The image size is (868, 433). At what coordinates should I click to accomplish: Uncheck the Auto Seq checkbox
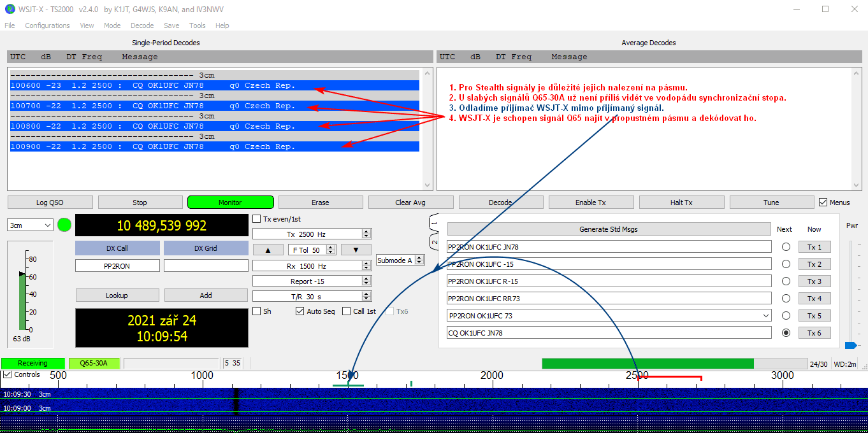pos(300,311)
